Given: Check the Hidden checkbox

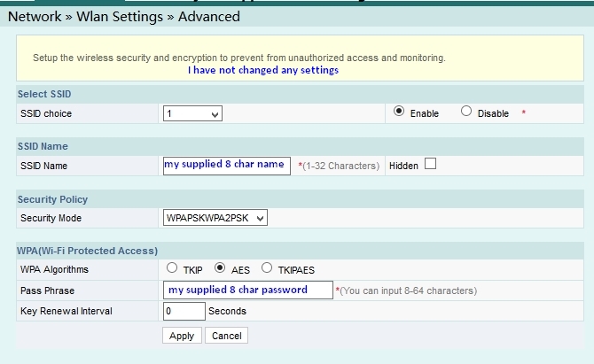Looking at the screenshot, I should tap(430, 164).
